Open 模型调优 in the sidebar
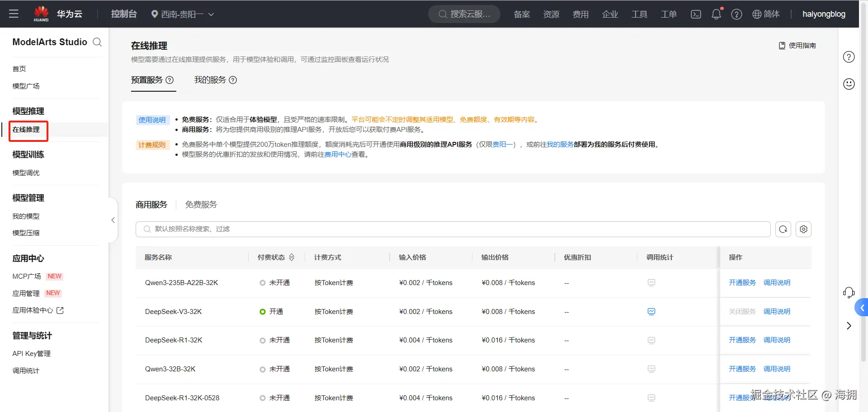Viewport: 868px width, 412px height. 26,173
